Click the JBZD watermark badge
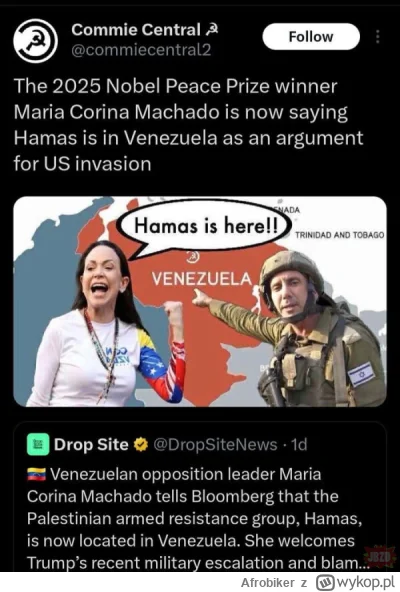The image size is (400, 592). pos(380,556)
